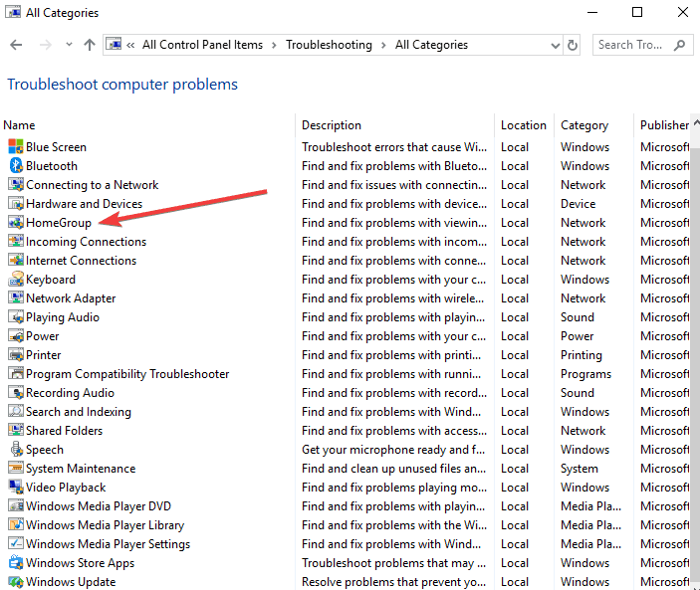Click the search magnifier icon

click(679, 45)
